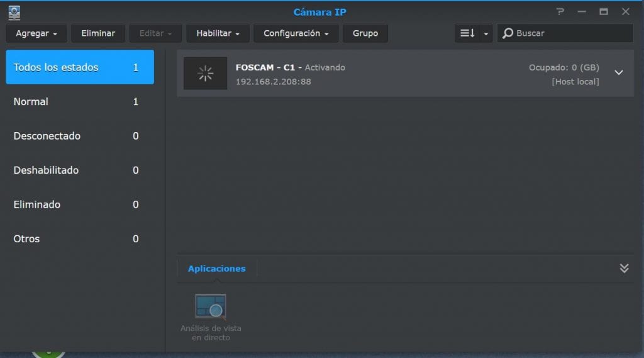Click the Activando status text

point(325,67)
